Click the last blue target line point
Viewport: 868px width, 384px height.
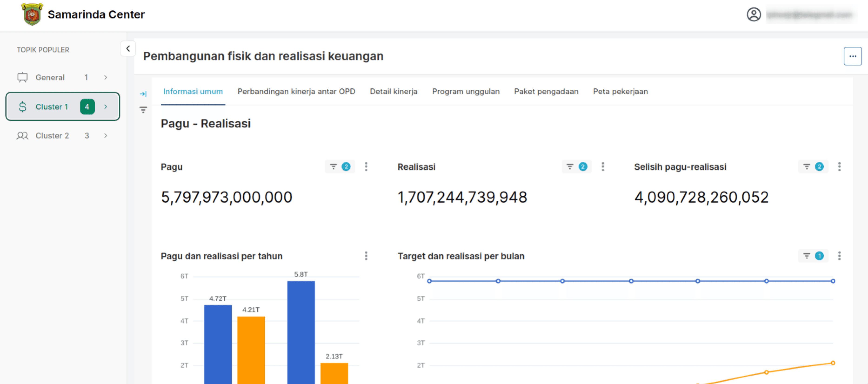click(833, 281)
